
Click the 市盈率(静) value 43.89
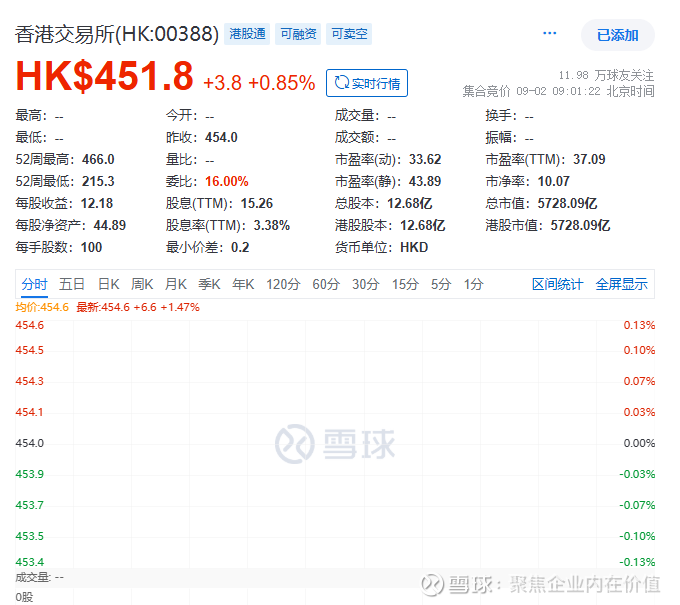(x=425, y=181)
